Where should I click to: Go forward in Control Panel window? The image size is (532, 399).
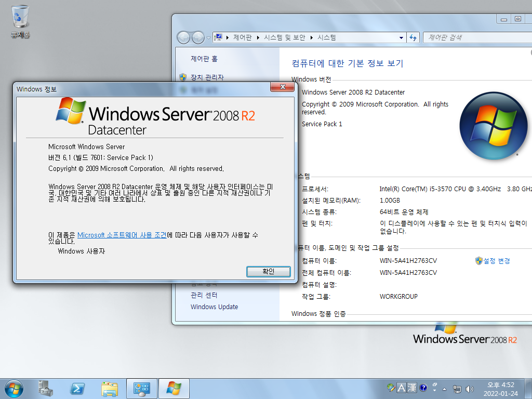coord(198,37)
